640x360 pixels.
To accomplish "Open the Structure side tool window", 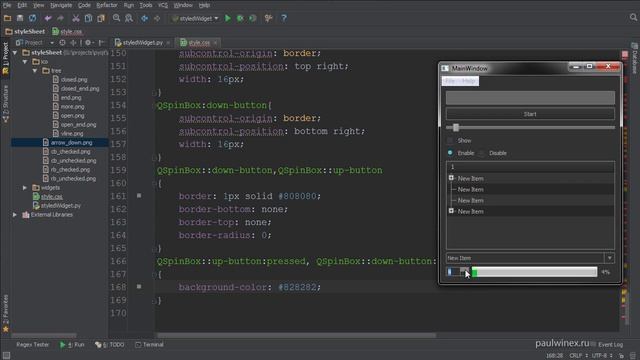I will 5,104.
